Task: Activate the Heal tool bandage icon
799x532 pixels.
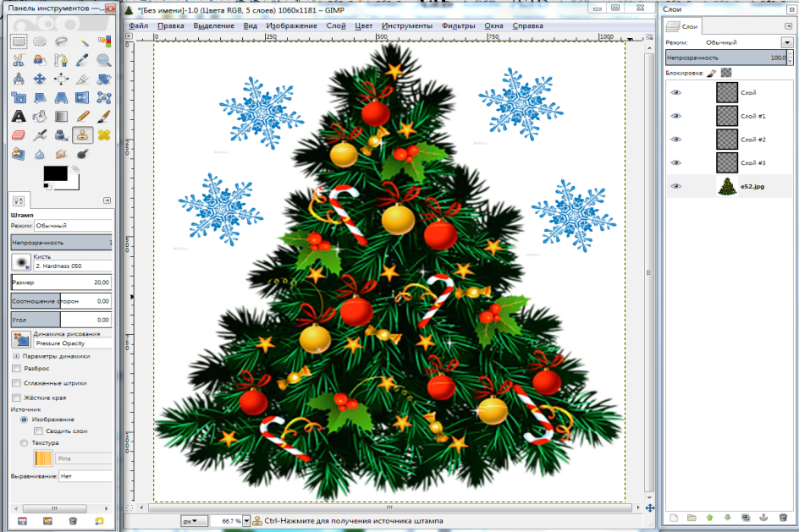Action: 104,134
